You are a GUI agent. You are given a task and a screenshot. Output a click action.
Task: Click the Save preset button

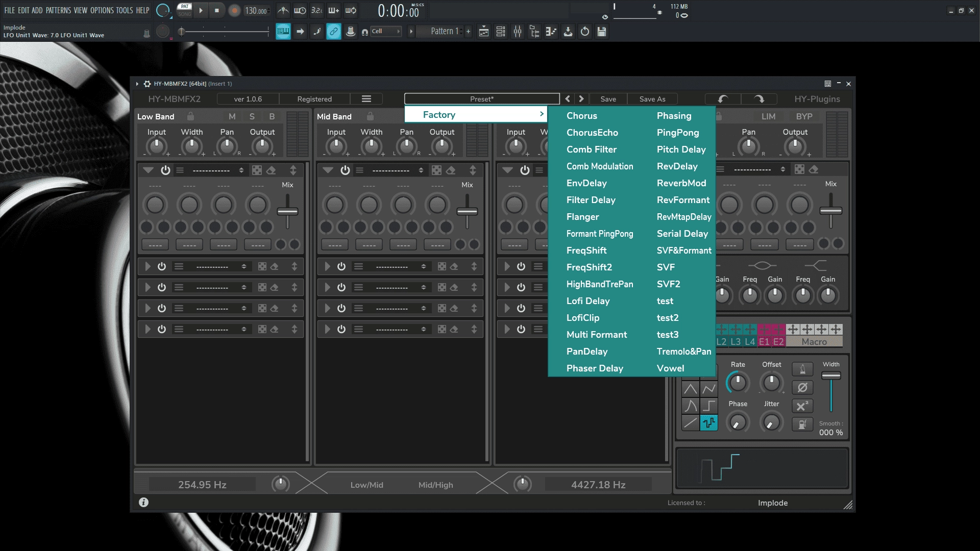[608, 99]
